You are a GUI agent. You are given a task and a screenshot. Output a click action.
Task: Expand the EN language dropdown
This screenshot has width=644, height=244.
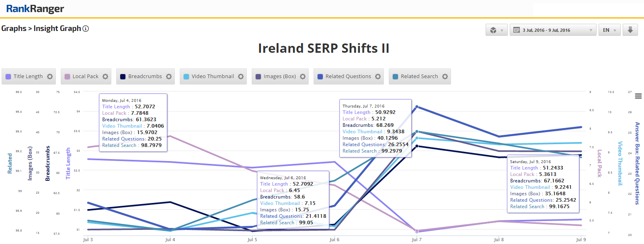point(609,30)
